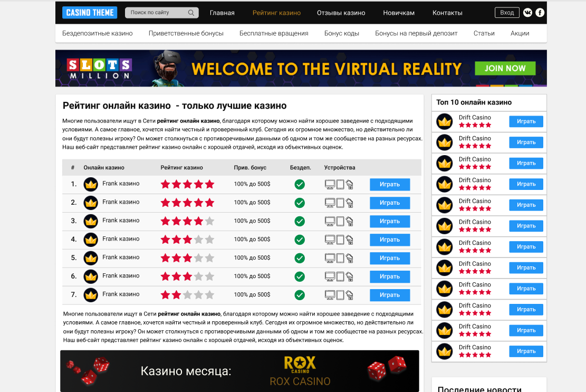The height and width of the screenshot is (392, 586).
Task: Click the crown logo in table row 7
Action: (90, 295)
